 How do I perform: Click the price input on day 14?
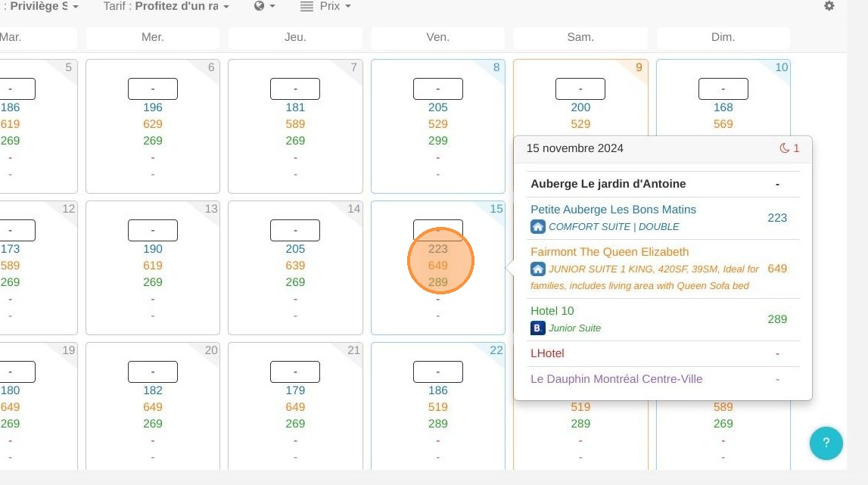tap(295, 230)
